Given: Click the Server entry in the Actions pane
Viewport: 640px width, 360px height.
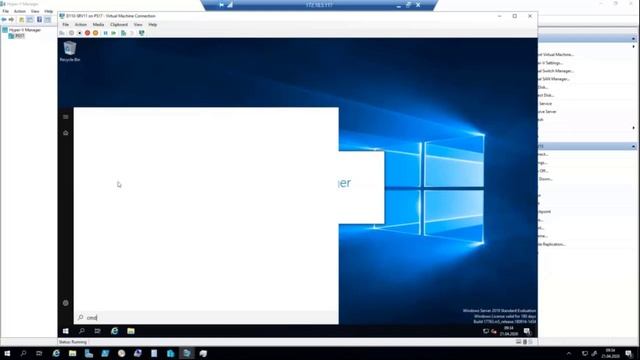Looking at the screenshot, I should pos(548,111).
